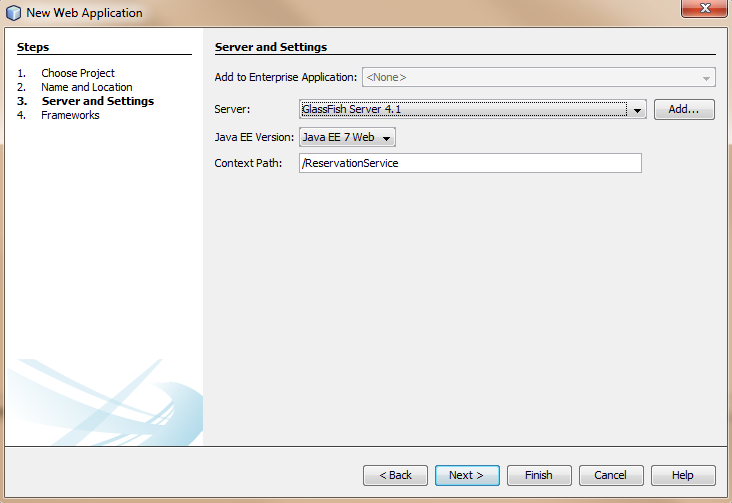Click the Server: label
The height and width of the screenshot is (503, 732).
(x=232, y=109)
